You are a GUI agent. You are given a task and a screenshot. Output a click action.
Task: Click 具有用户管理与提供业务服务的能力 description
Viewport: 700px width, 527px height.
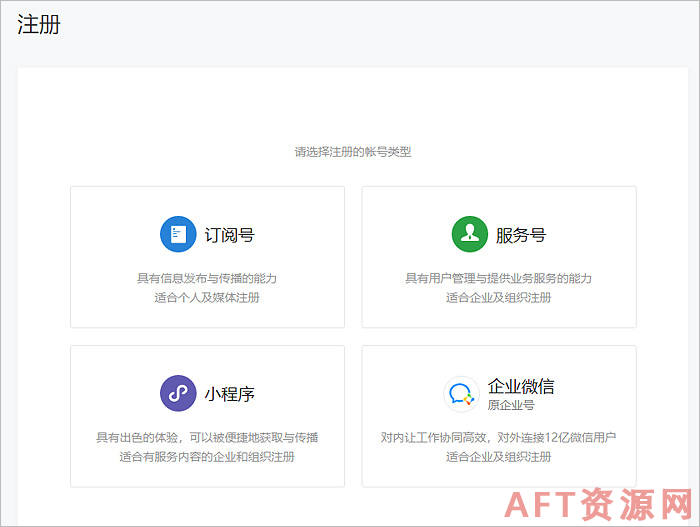tap(498, 278)
